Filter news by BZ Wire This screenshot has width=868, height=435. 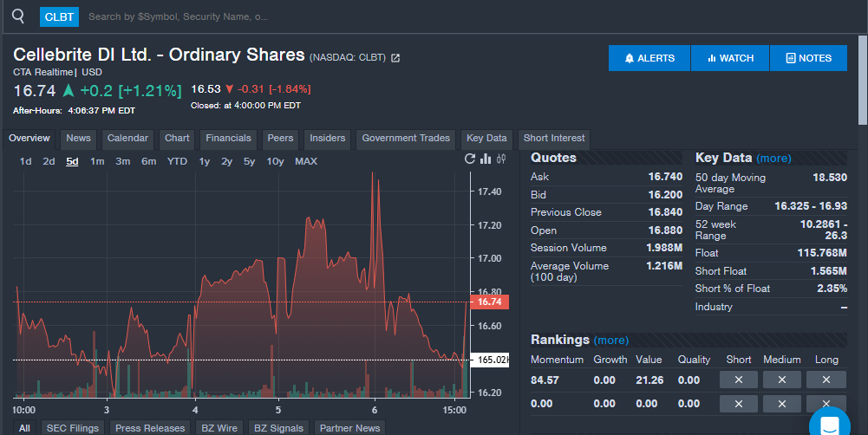[219, 428]
